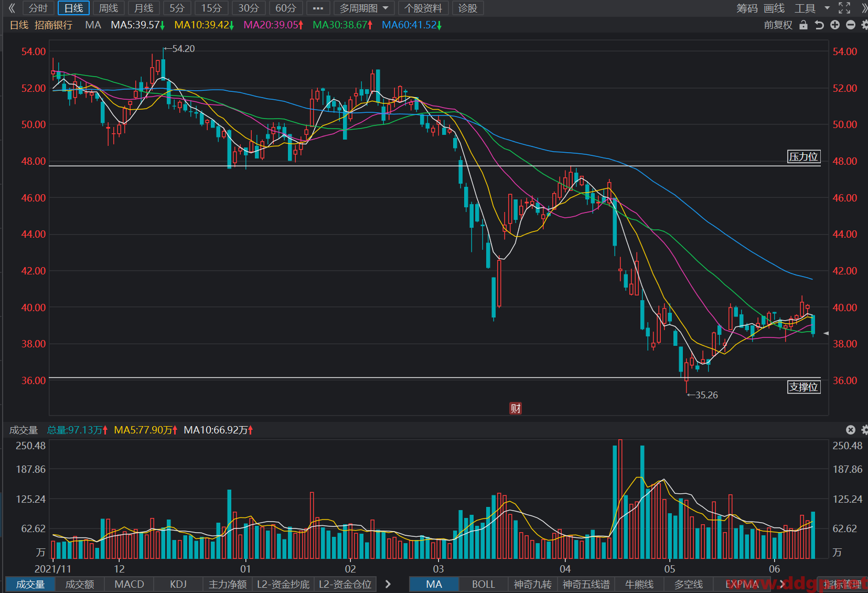The height and width of the screenshot is (593, 868).
Task: Select the 压力位 resistance line label
Action: click(x=803, y=156)
